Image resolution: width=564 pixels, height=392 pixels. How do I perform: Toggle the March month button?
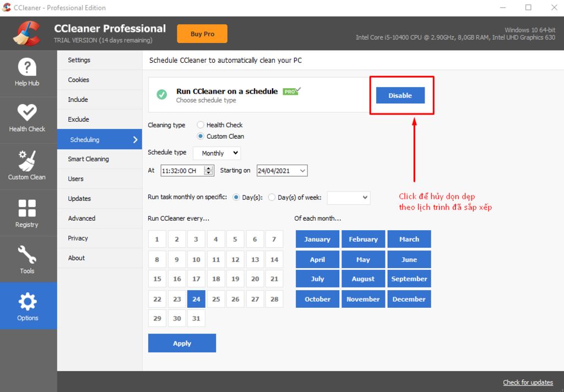click(x=409, y=239)
